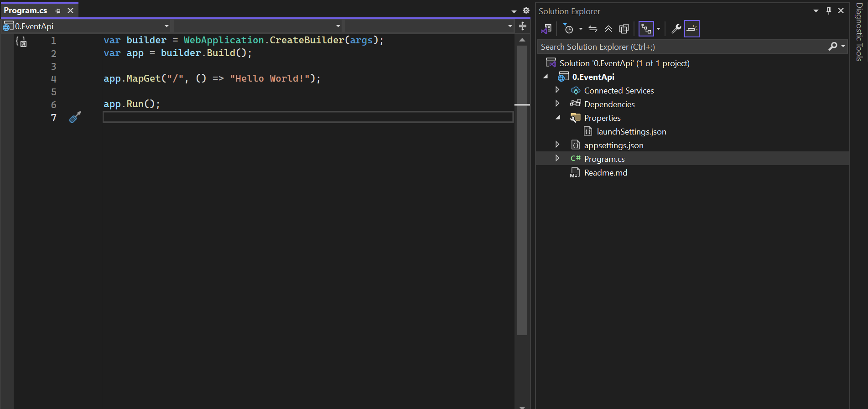Viewport: 868px width, 409px height.
Task: Open Readme.md in Solution Explorer
Action: (606, 172)
